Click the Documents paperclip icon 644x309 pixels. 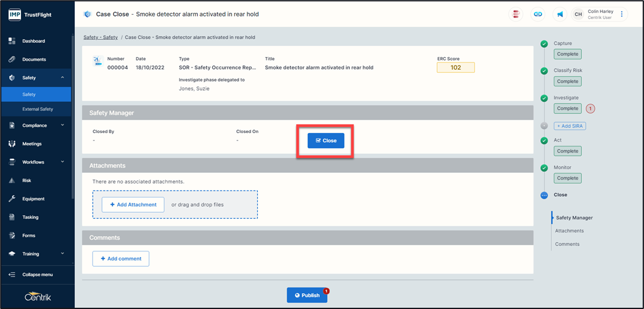click(12, 59)
